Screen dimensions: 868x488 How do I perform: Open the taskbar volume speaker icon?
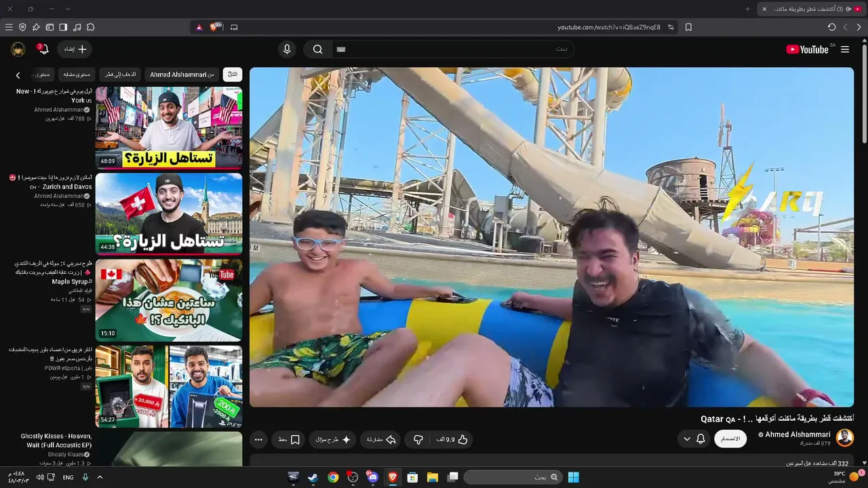40,477
